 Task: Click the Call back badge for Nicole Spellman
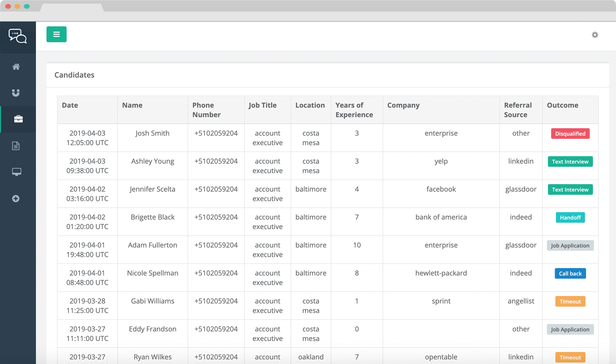[x=570, y=274]
